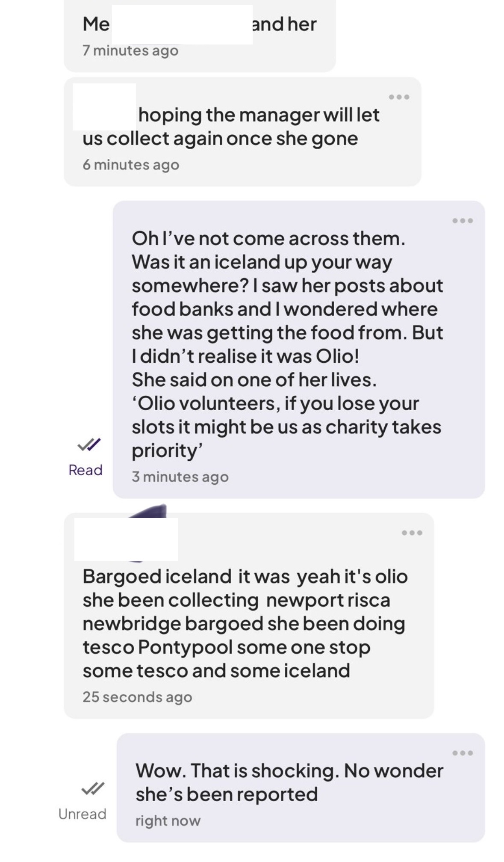
Task: Select the 'right now' timestamp
Action: click(168, 821)
